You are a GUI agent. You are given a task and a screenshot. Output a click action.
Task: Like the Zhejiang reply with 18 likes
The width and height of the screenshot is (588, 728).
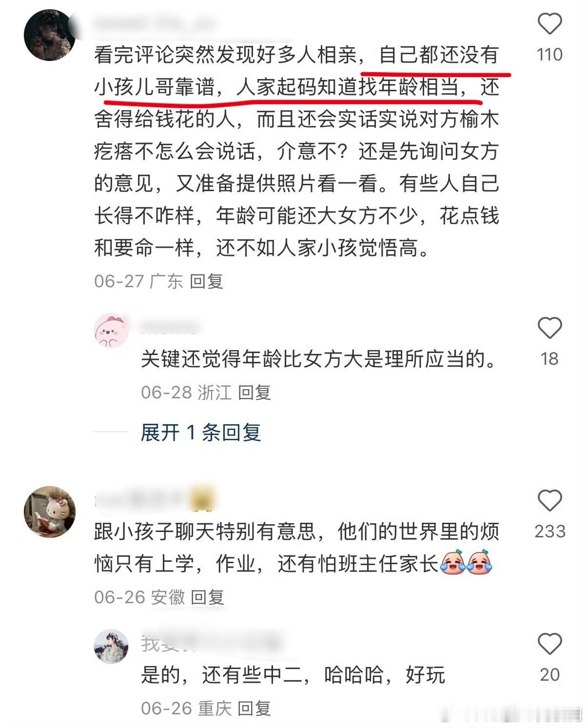549,328
